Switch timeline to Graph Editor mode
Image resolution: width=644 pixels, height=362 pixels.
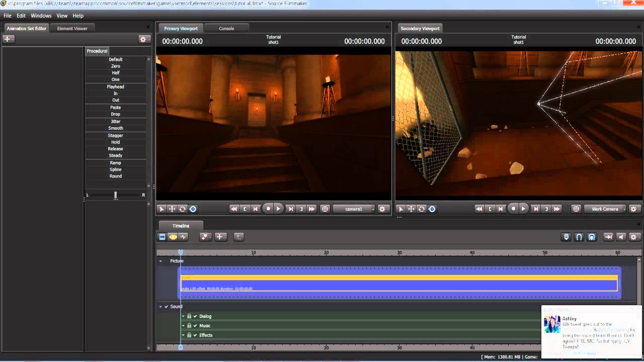click(184, 237)
